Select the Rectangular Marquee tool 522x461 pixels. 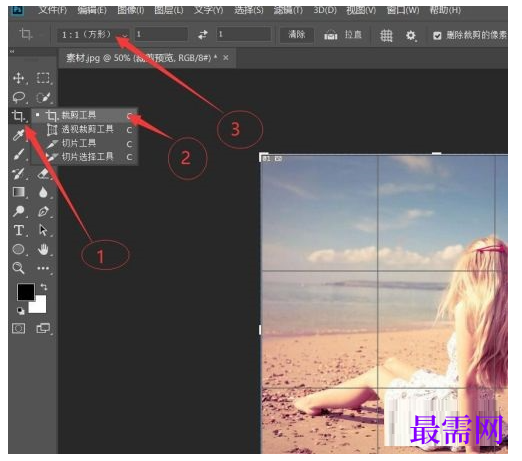point(43,78)
